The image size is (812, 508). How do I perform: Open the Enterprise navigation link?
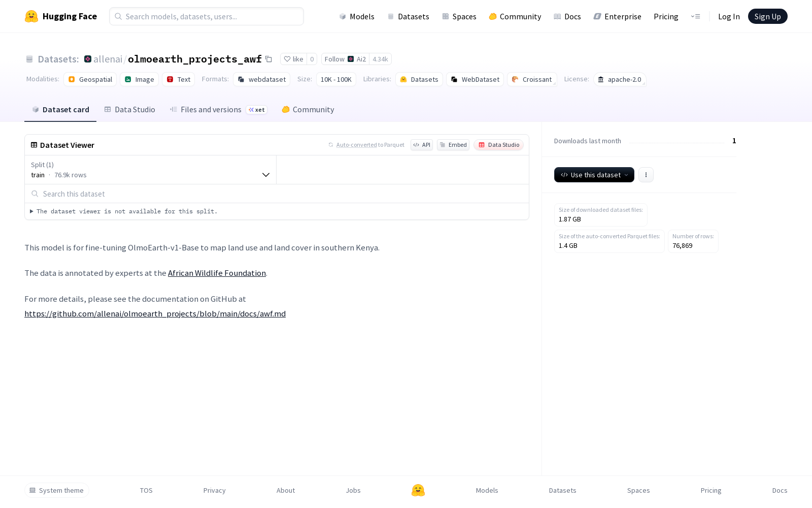(617, 16)
